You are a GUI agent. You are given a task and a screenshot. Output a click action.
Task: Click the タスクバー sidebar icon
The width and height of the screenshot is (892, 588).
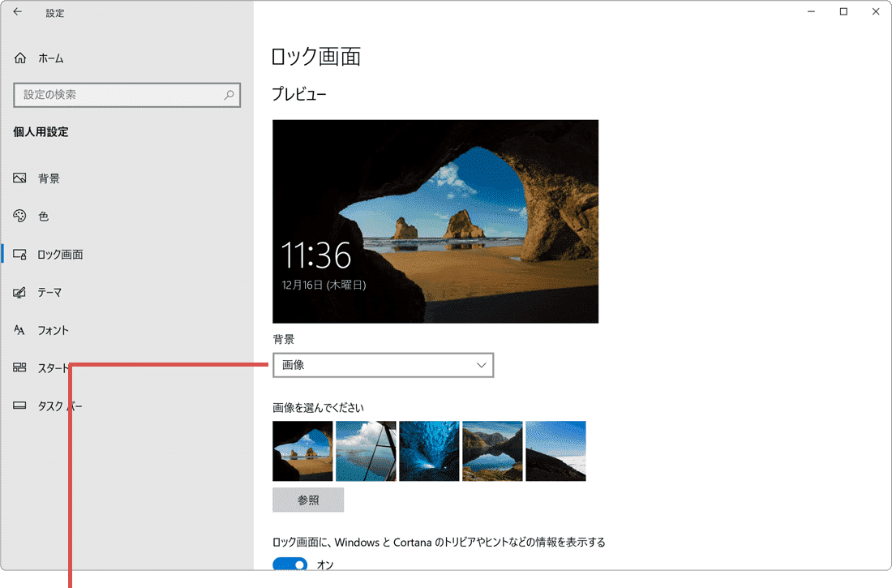(19, 406)
